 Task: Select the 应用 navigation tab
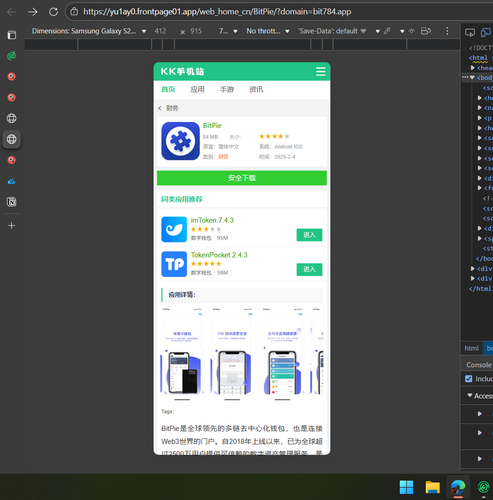[197, 89]
